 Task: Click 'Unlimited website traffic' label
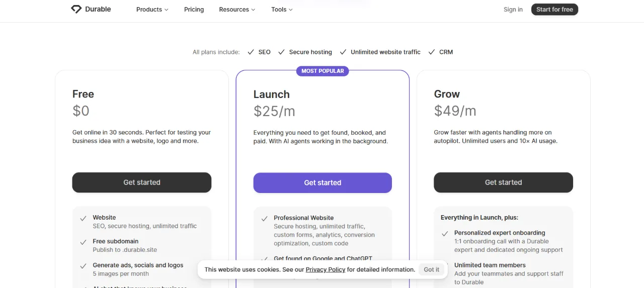(x=385, y=52)
